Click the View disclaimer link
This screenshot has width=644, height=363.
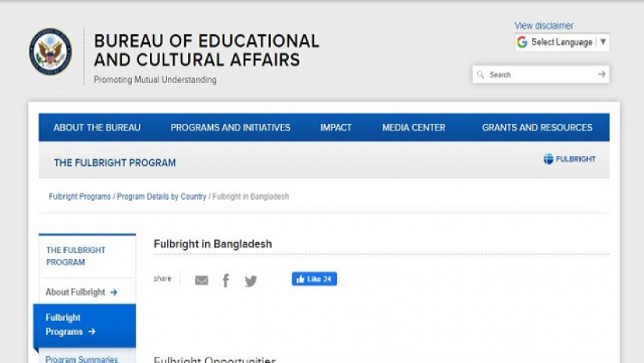[544, 26]
